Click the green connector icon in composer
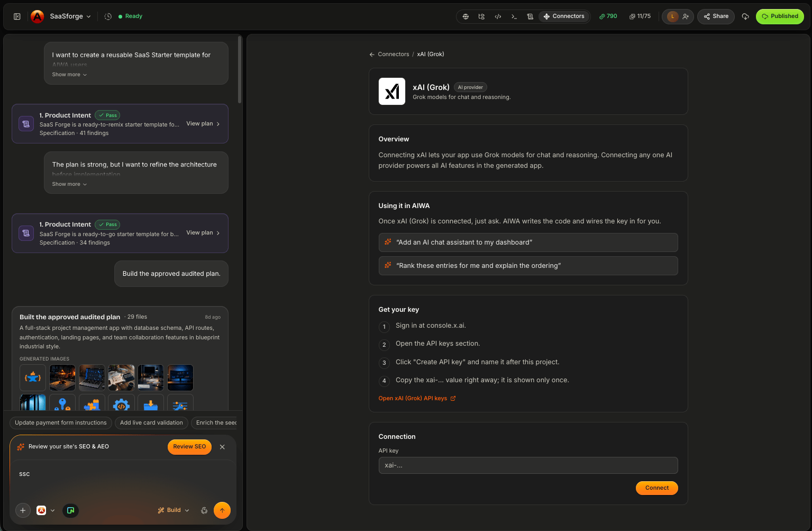The width and height of the screenshot is (812, 531). [70, 510]
